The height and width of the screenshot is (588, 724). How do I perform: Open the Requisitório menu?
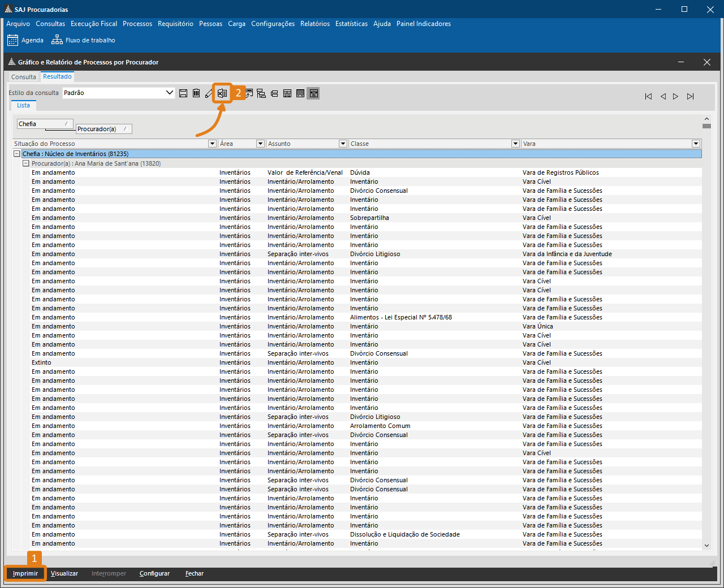point(175,24)
